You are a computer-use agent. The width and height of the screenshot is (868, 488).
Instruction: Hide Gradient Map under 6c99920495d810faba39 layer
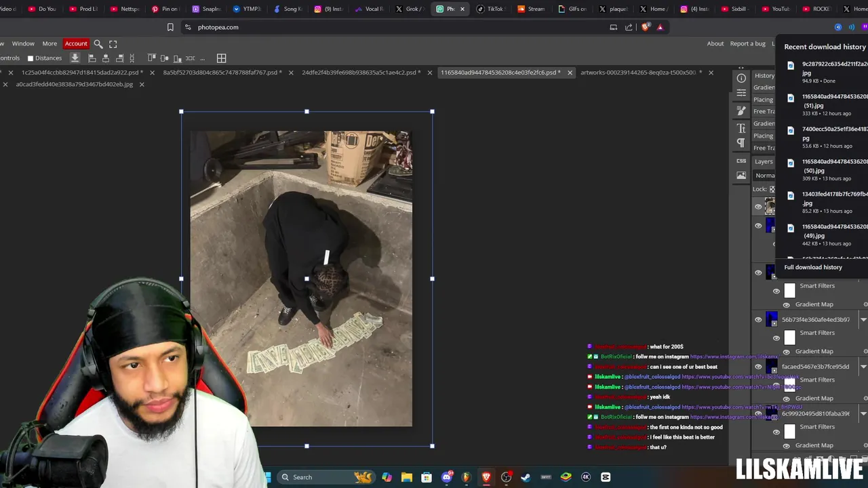tap(787, 446)
